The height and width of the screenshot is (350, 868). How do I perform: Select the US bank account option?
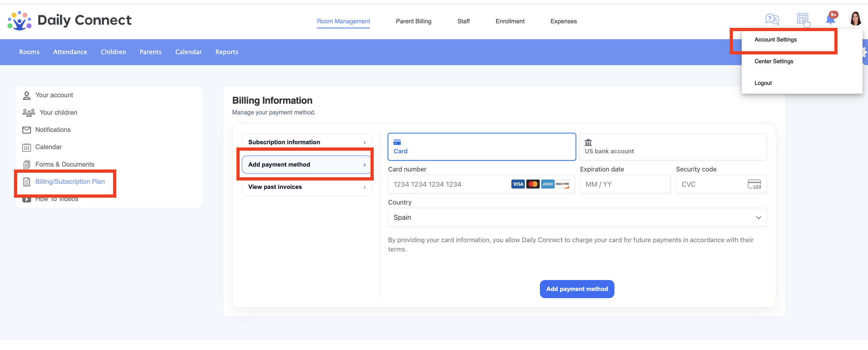coord(673,147)
